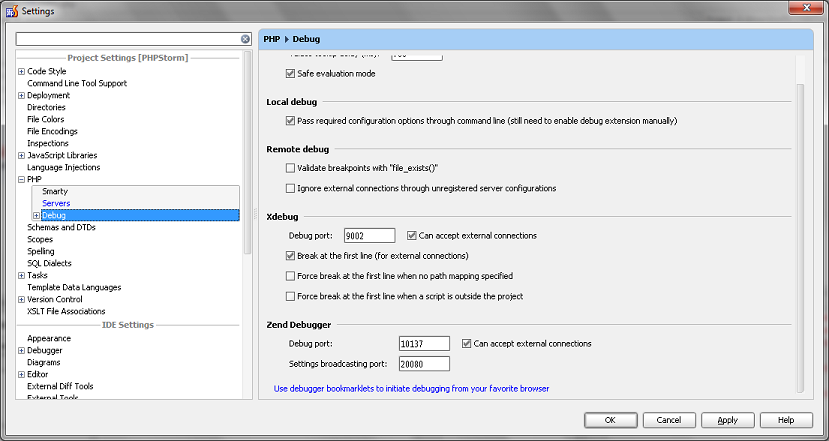This screenshot has width=829, height=441.
Task: Clear the settings search field icon
Action: point(245,39)
